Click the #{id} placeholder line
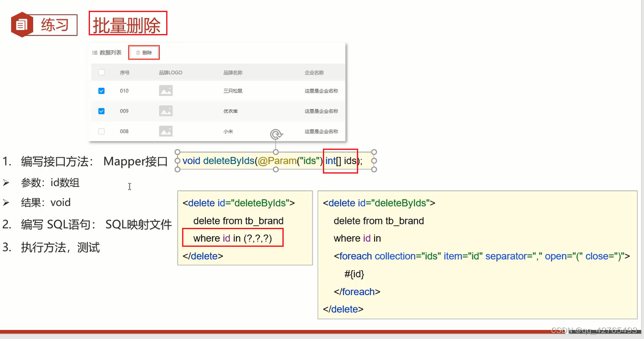 (x=354, y=274)
